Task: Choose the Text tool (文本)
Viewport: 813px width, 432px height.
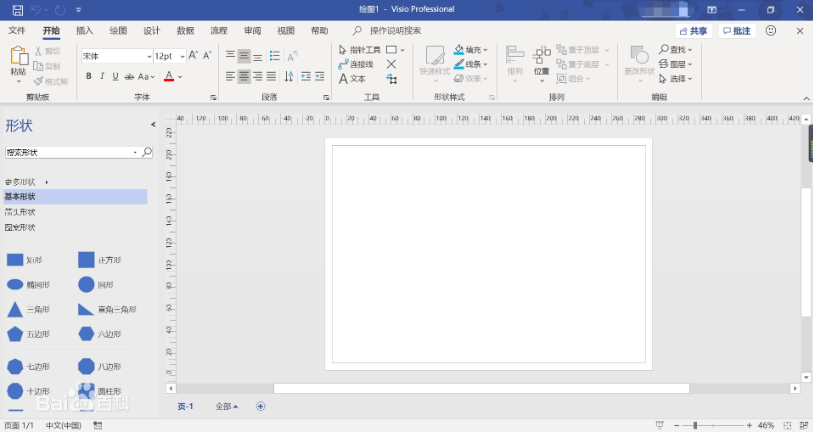Action: (x=352, y=78)
